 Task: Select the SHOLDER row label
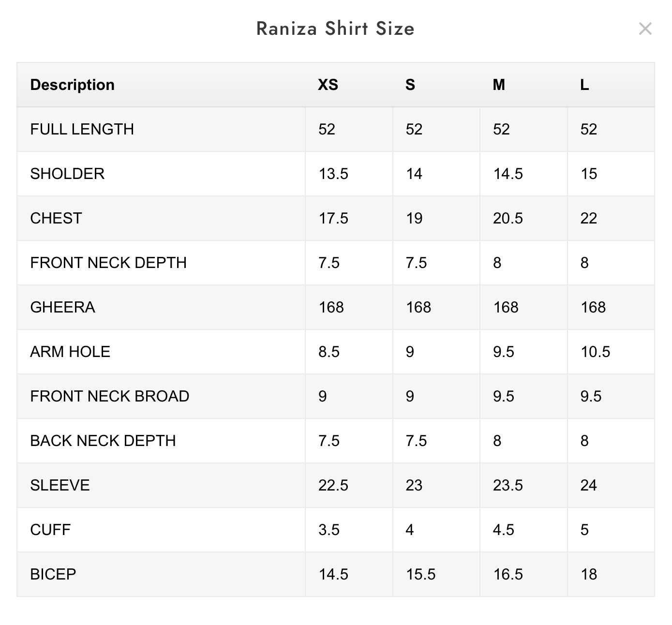[67, 174]
